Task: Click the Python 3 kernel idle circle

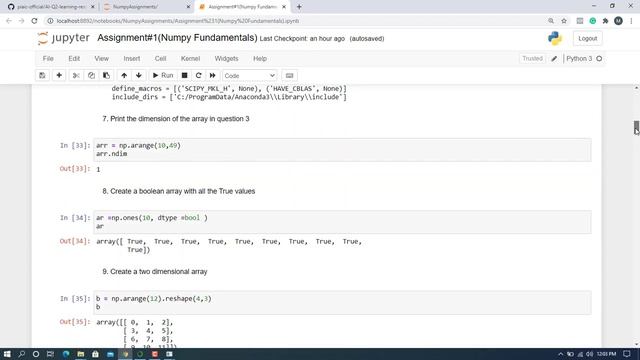Action: click(599, 59)
